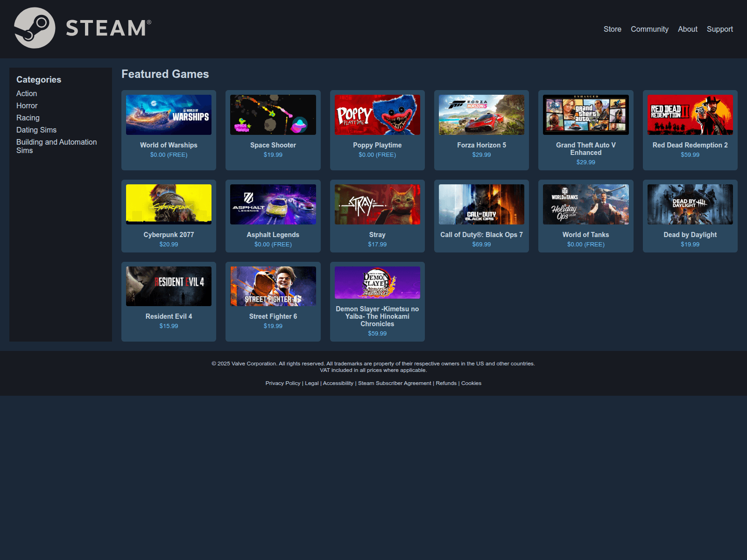
Task: Click the Cyberpunk 2077 title
Action: [x=169, y=235]
